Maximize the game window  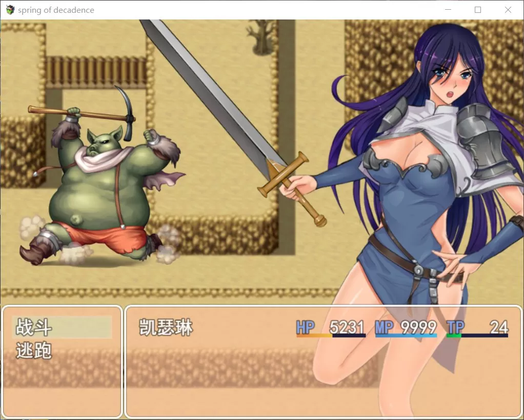tap(478, 10)
